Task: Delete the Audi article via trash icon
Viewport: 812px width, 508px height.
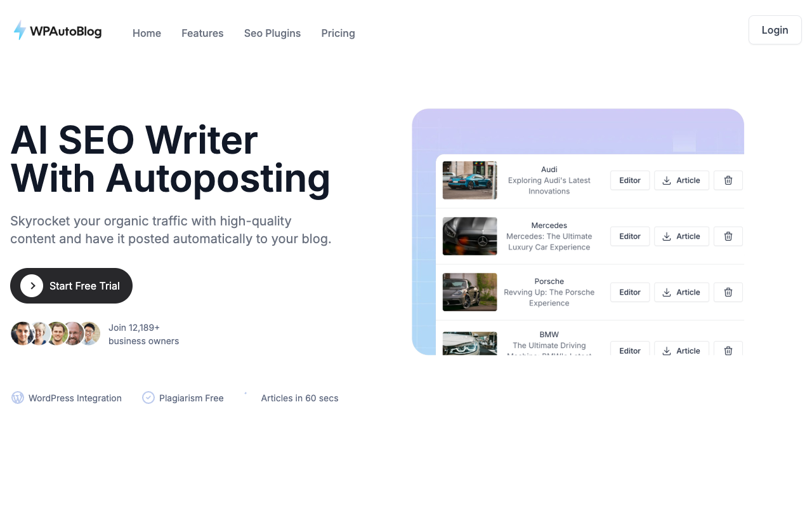Action: [728, 180]
